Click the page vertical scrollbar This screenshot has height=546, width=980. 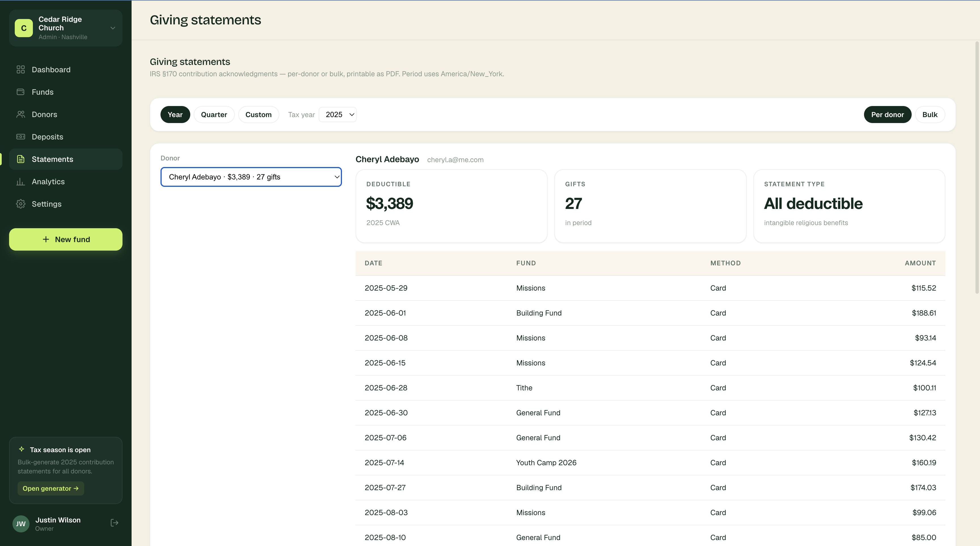pos(977,167)
